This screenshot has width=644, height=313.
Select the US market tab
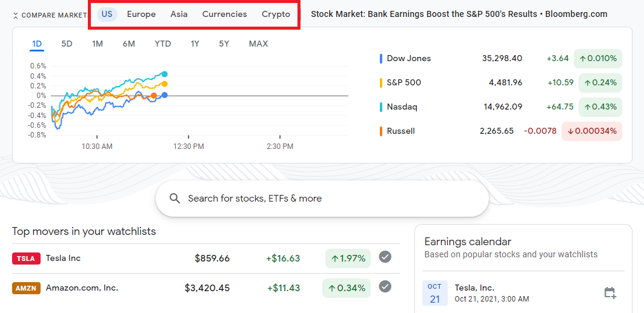point(107,15)
